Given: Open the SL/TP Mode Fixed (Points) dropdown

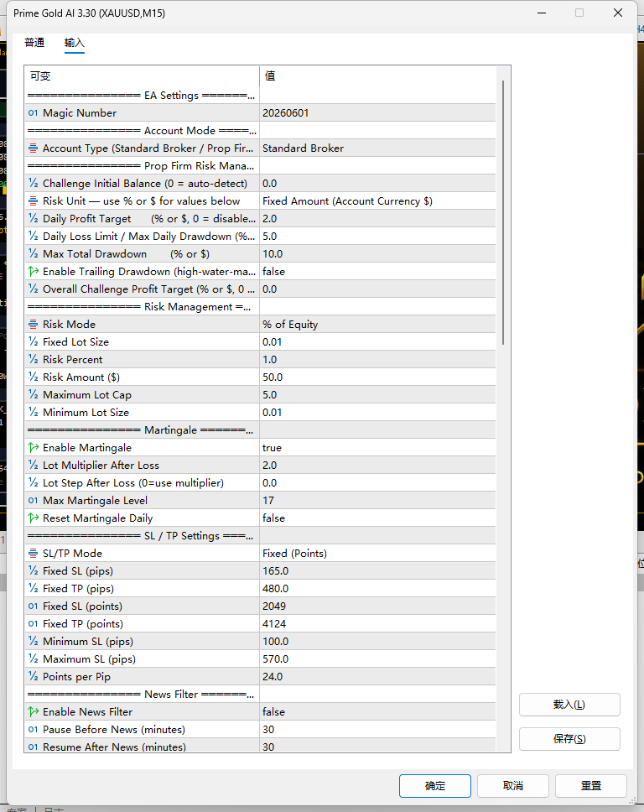Looking at the screenshot, I should point(377,553).
